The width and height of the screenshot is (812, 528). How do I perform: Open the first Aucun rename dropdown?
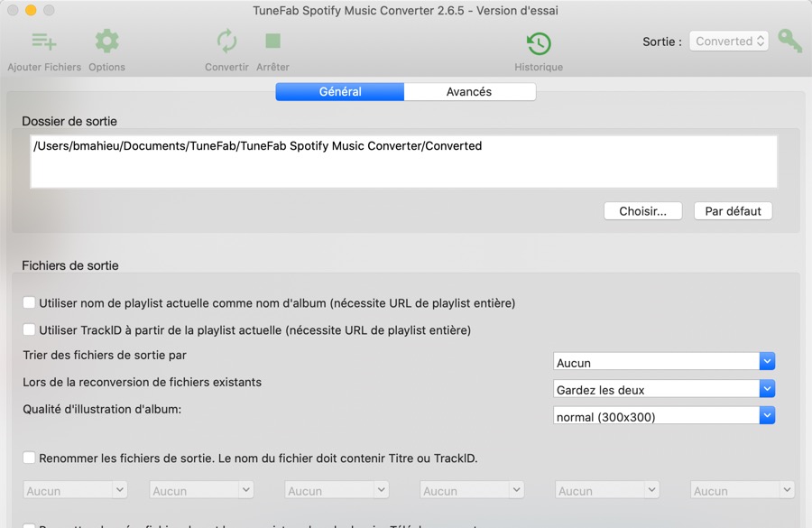(75, 491)
